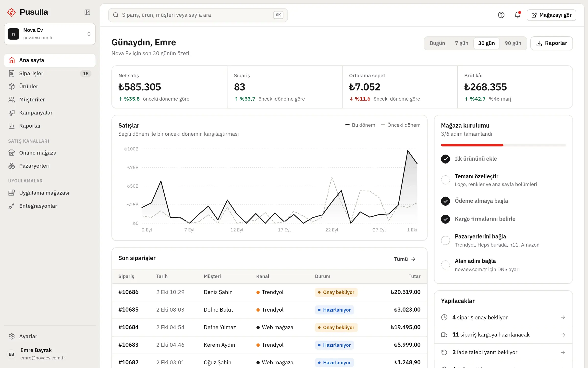588x368 pixels.
Task: Click the EB user avatar
Action: pos(11,354)
